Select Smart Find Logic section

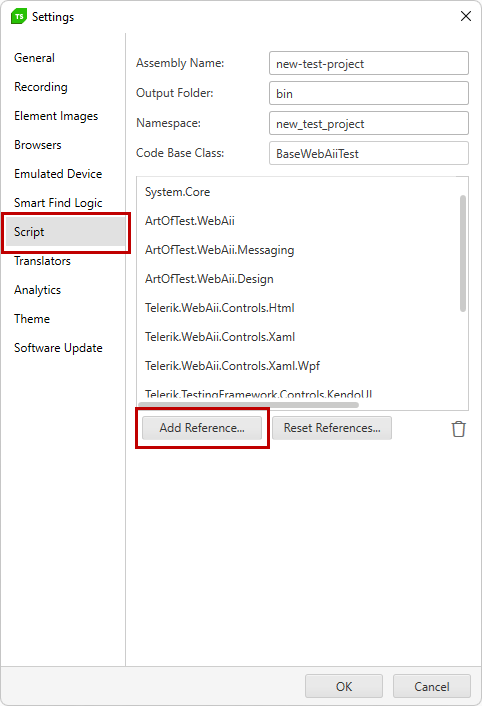[58, 203]
